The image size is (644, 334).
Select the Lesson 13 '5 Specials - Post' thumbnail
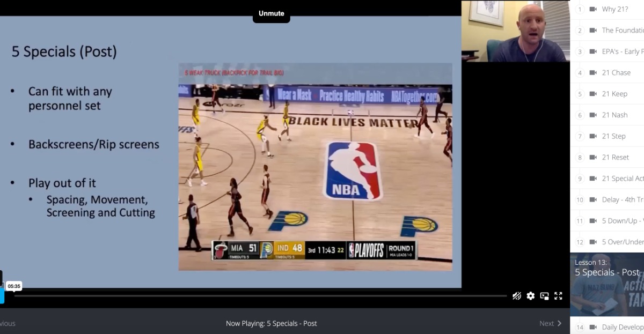(607, 284)
